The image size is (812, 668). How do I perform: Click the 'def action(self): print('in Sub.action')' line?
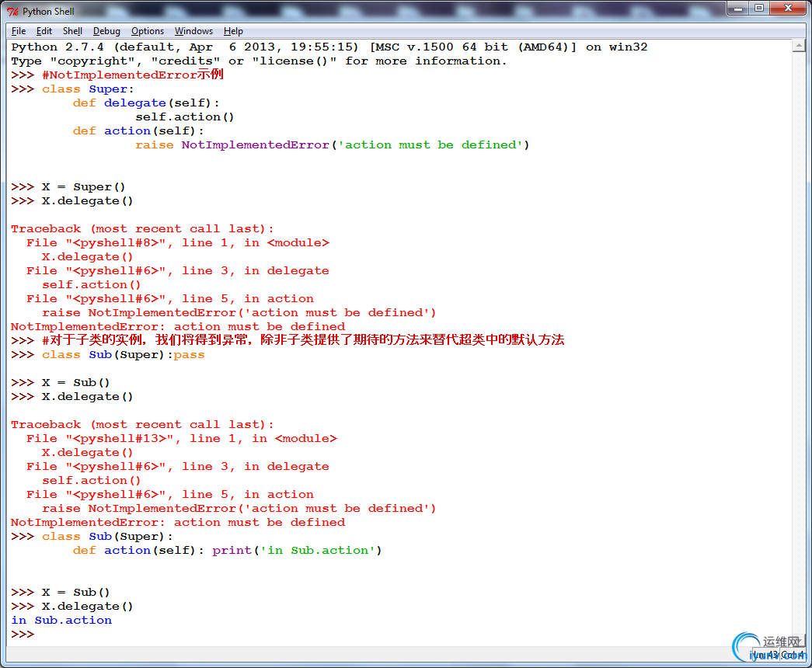point(228,551)
